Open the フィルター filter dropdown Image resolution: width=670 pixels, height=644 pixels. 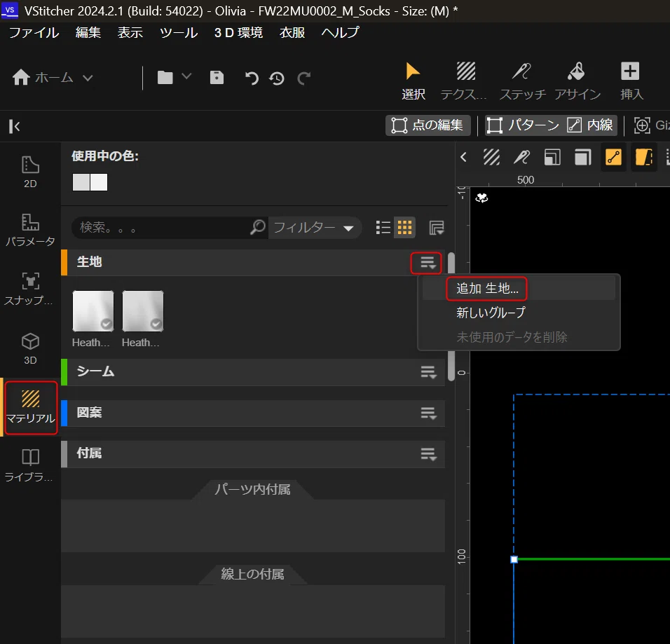pos(314,227)
